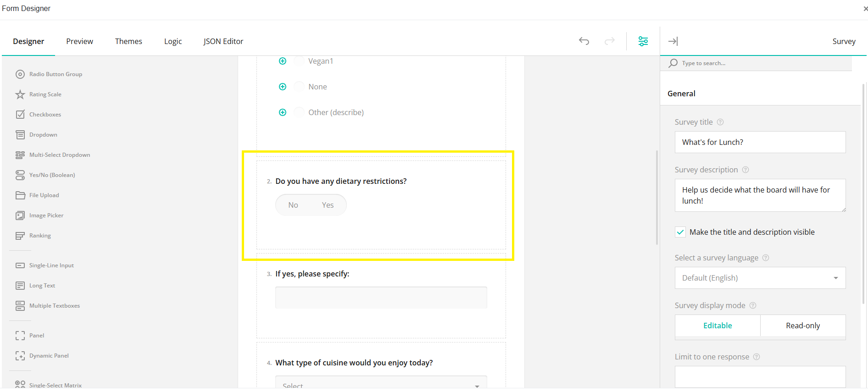The height and width of the screenshot is (392, 868).
Task: Select the None radio option
Action: point(299,87)
